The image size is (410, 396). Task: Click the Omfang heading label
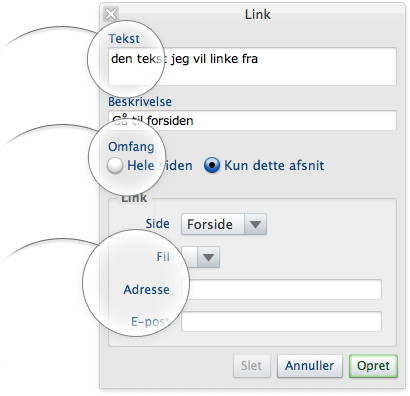tap(131, 147)
